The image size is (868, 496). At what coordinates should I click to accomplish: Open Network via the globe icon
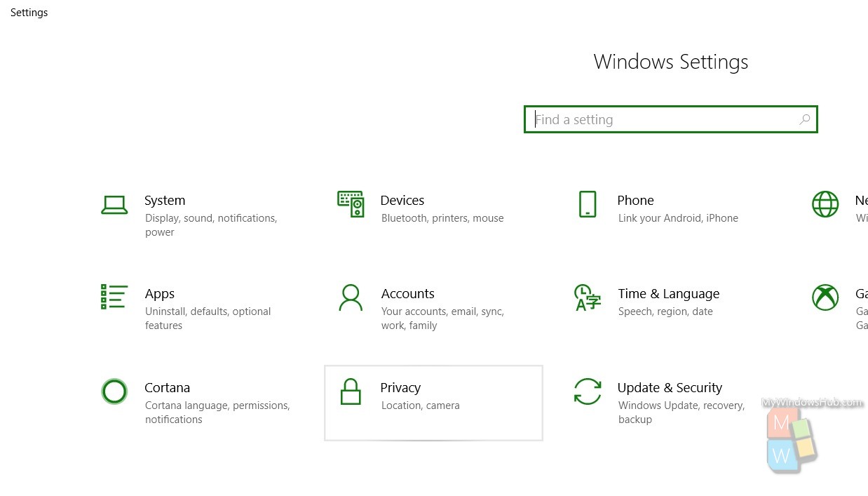coord(825,204)
